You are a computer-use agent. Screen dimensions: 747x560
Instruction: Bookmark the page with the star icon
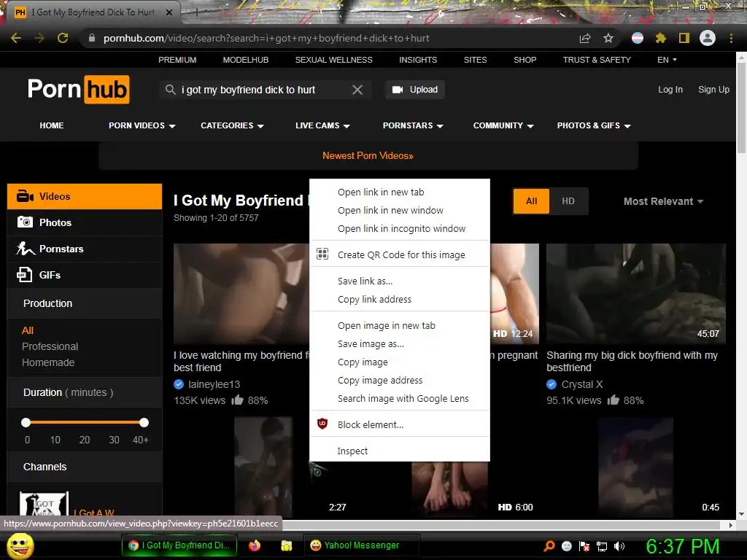click(x=608, y=38)
